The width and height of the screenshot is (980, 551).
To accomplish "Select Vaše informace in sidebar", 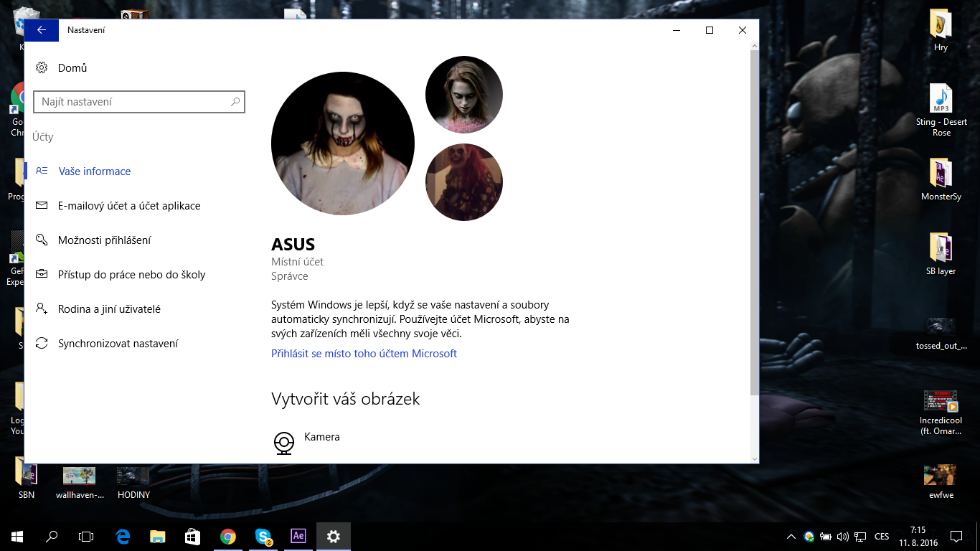I will pyautogui.click(x=94, y=171).
